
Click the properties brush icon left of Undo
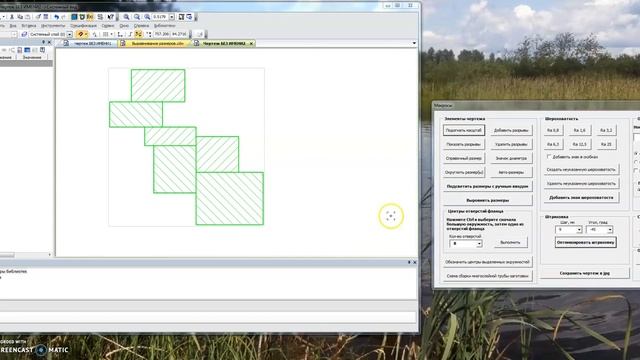(38, 17)
